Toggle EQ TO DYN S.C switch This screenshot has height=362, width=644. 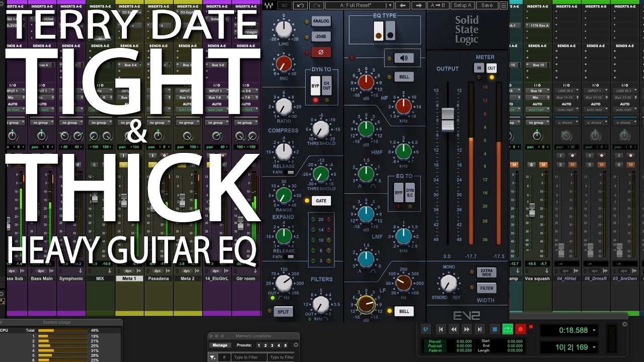pyautogui.click(x=410, y=192)
